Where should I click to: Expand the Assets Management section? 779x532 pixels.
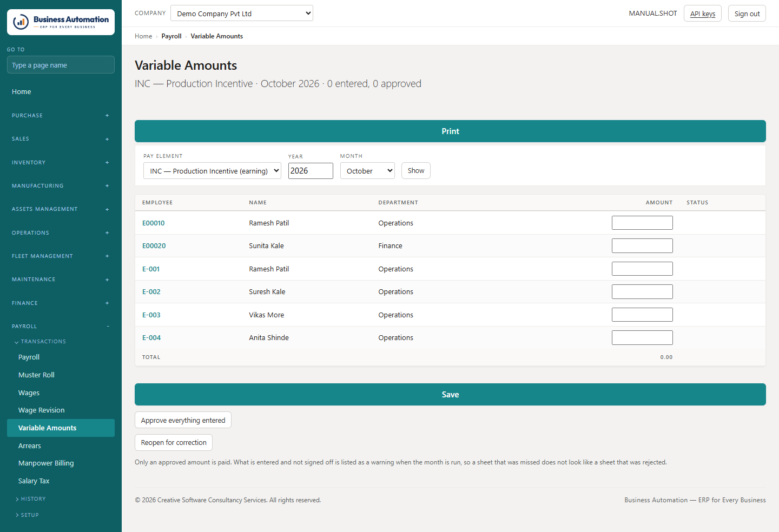pos(61,209)
